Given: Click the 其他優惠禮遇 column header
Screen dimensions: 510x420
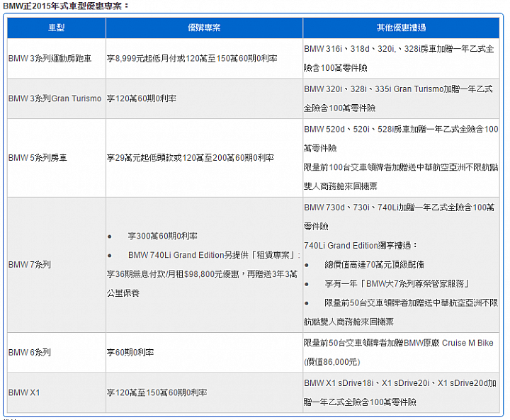Looking at the screenshot, I should coord(401,28).
